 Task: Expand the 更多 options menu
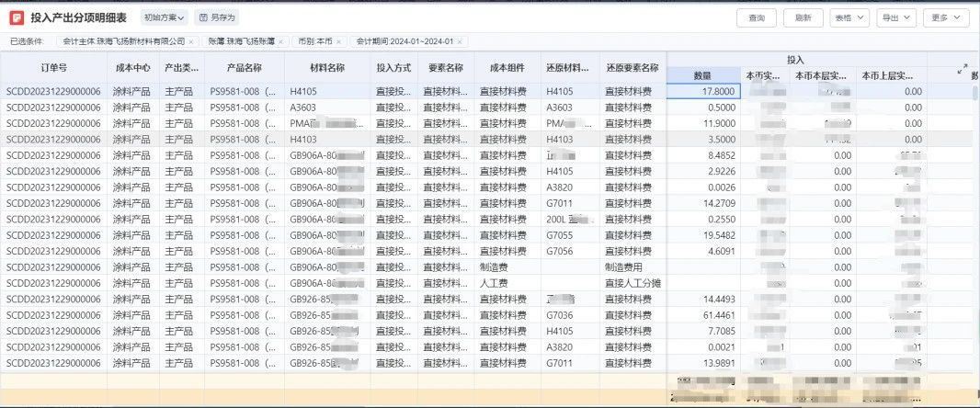pos(945,17)
